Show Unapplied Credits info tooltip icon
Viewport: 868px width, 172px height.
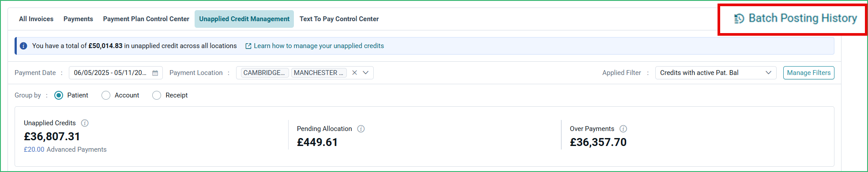point(85,123)
